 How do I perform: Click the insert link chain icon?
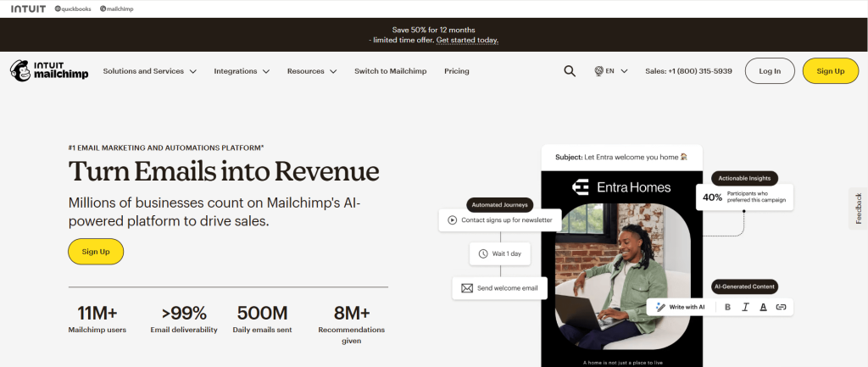pos(781,307)
